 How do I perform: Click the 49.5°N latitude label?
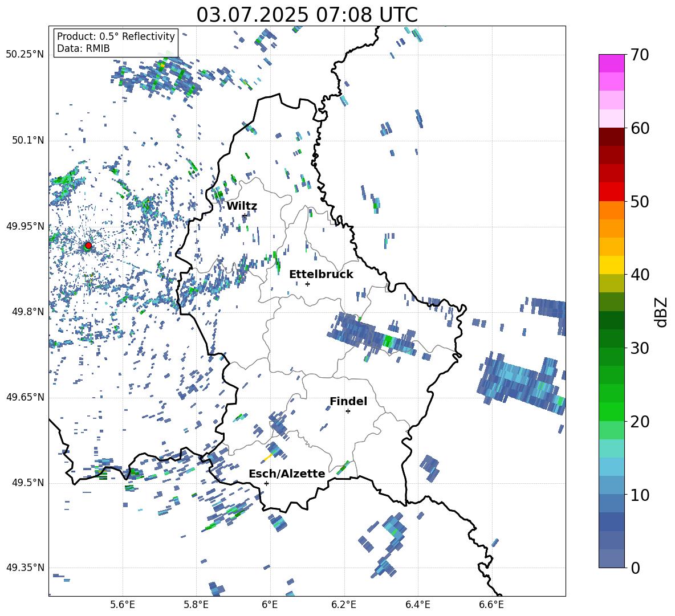pyautogui.click(x=27, y=483)
